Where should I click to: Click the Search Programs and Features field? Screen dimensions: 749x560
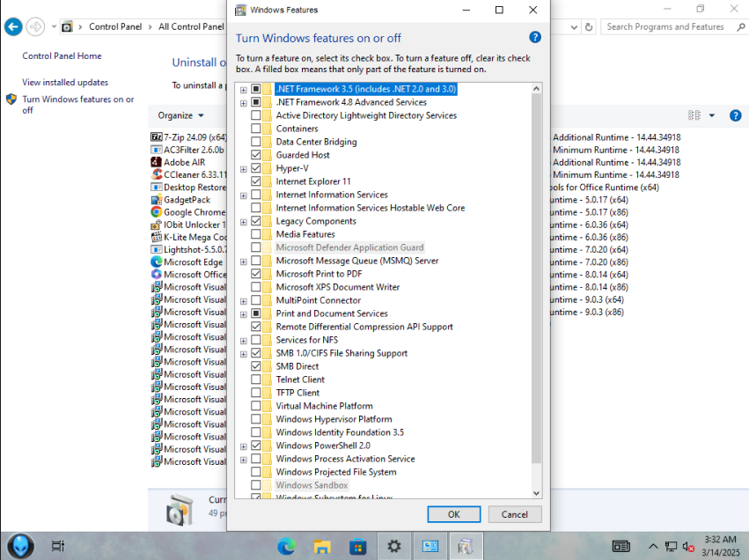point(669,27)
